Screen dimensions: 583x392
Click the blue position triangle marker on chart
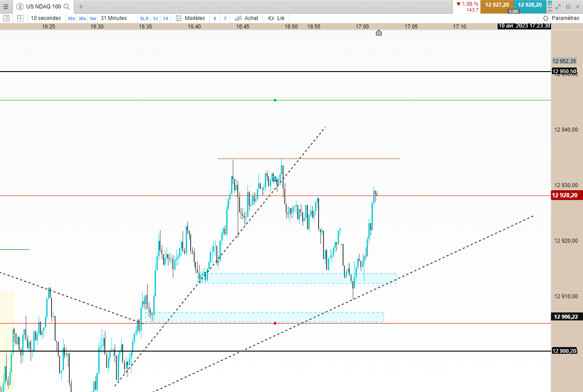pyautogui.click(x=275, y=179)
